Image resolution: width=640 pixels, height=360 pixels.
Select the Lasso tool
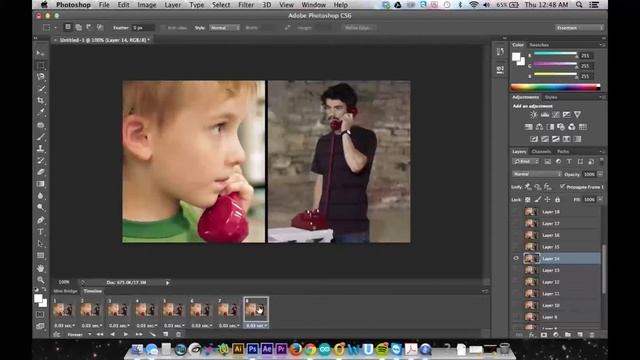[40, 77]
